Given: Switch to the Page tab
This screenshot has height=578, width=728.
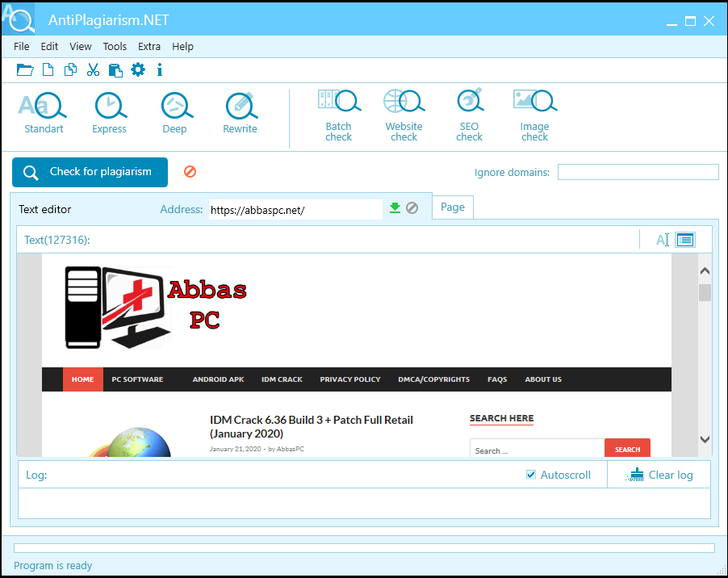Looking at the screenshot, I should tap(452, 207).
